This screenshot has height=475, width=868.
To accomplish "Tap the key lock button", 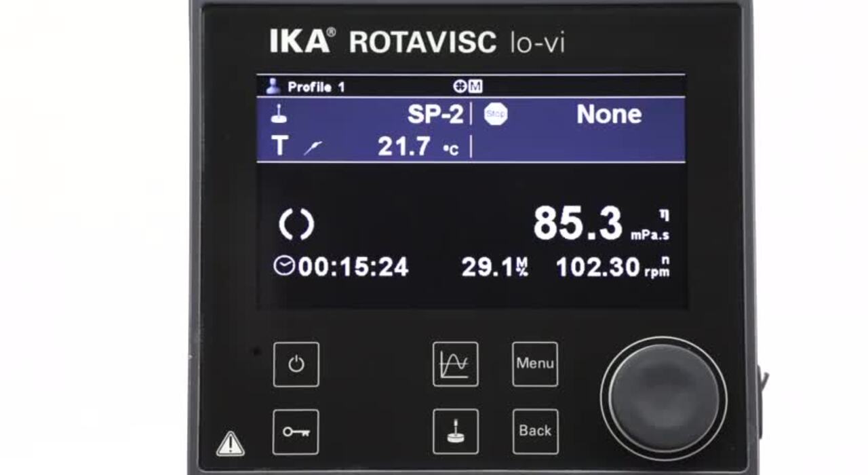I will 296,432.
